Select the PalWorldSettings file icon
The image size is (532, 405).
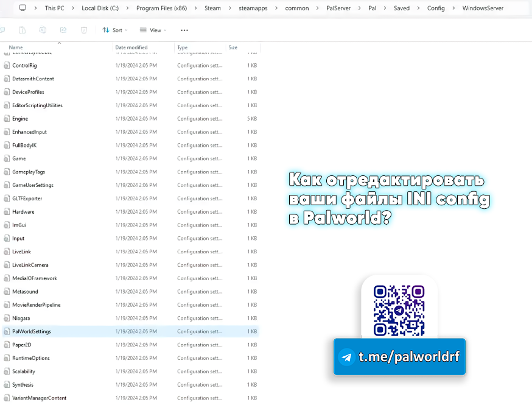tap(7, 331)
